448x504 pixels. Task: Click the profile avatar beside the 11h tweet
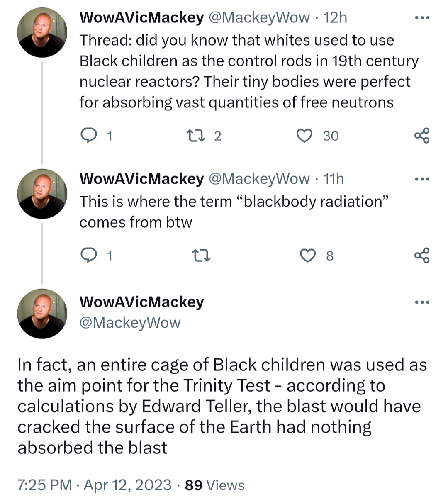click(x=42, y=194)
